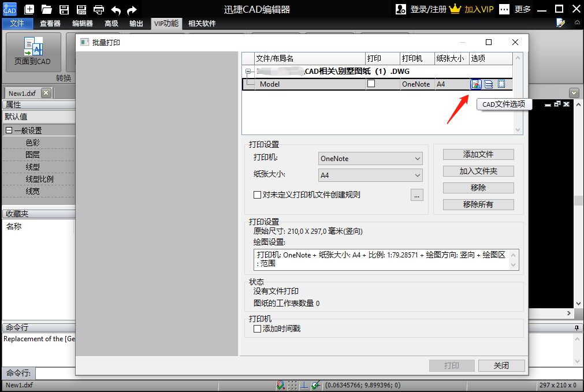Viewport: 584px width, 392px height.
Task: Undo the last action arrow
Action: (x=116, y=10)
